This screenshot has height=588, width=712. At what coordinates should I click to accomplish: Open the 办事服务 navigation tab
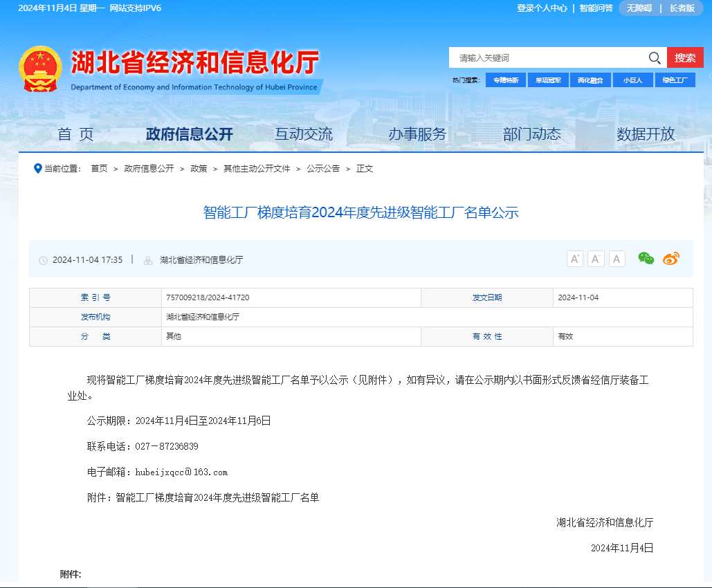[417, 134]
